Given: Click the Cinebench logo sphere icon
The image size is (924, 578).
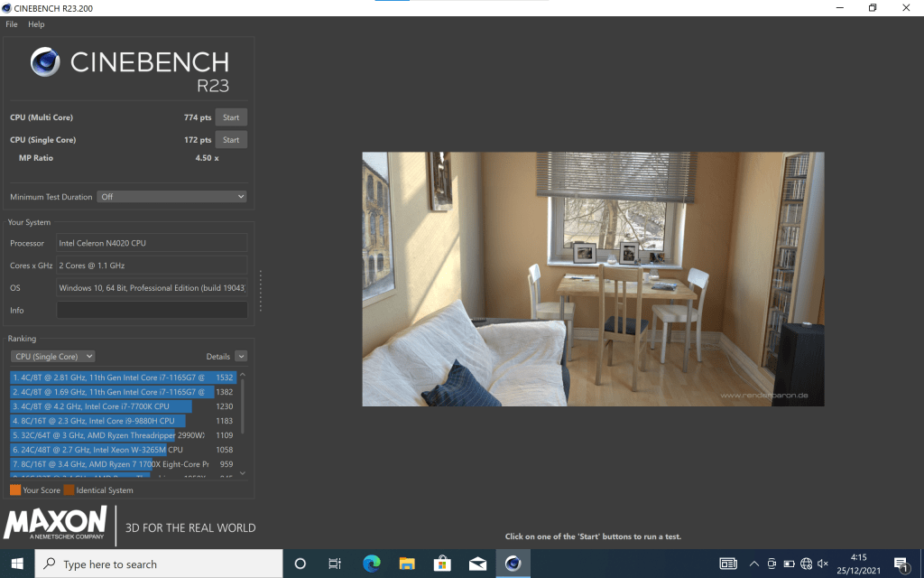Looking at the screenshot, I should (x=45, y=61).
